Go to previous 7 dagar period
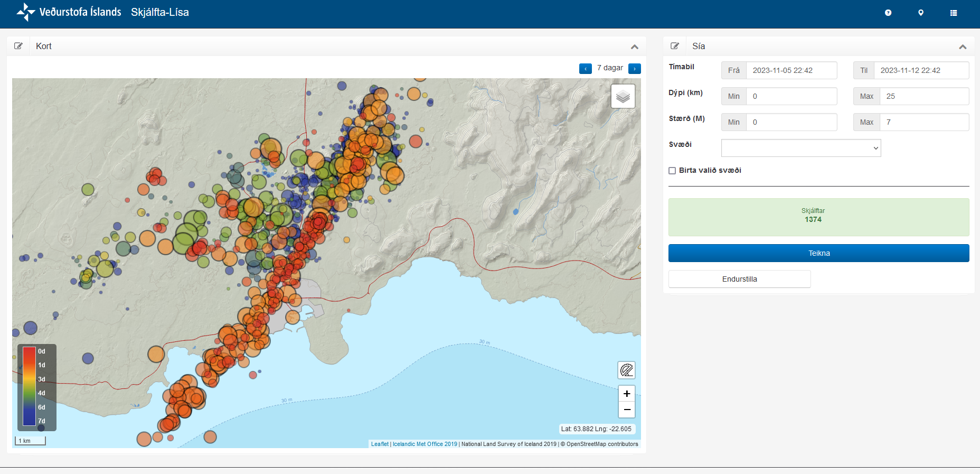 (x=586, y=69)
